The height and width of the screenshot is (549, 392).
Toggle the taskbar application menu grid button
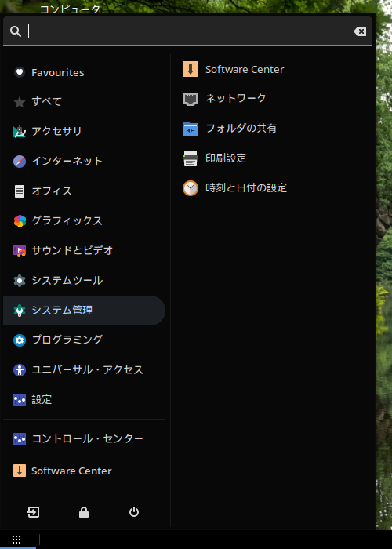click(x=16, y=540)
